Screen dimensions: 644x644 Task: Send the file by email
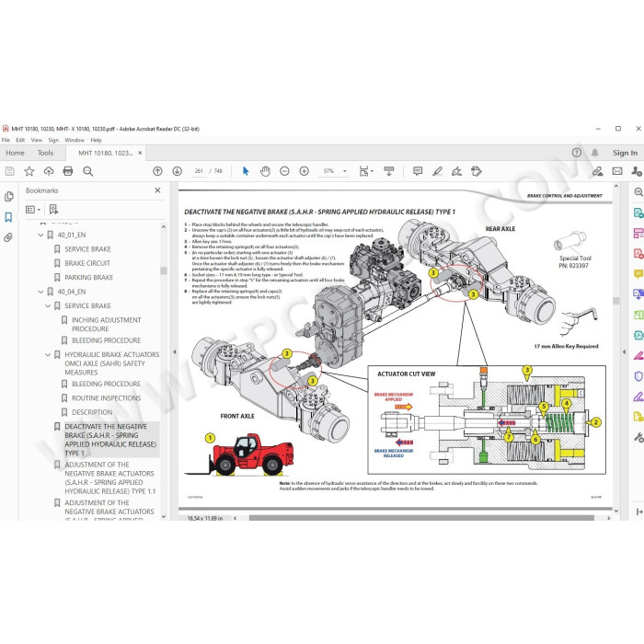[x=617, y=171]
